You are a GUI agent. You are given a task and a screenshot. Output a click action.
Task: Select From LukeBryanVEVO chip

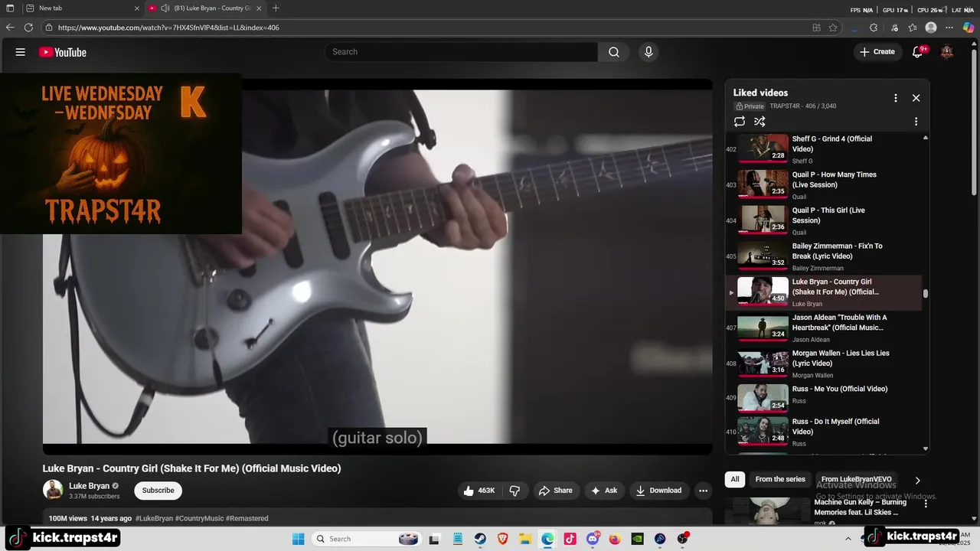(856, 480)
